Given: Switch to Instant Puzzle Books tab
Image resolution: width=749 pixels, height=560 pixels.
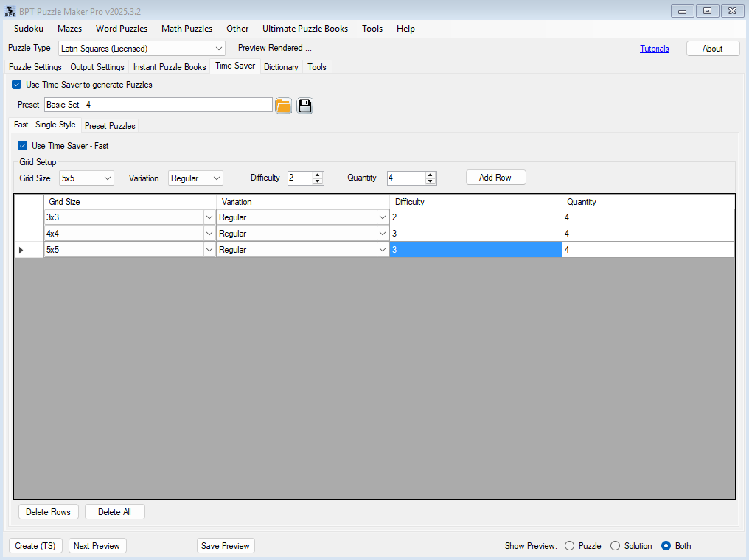Looking at the screenshot, I should (170, 67).
